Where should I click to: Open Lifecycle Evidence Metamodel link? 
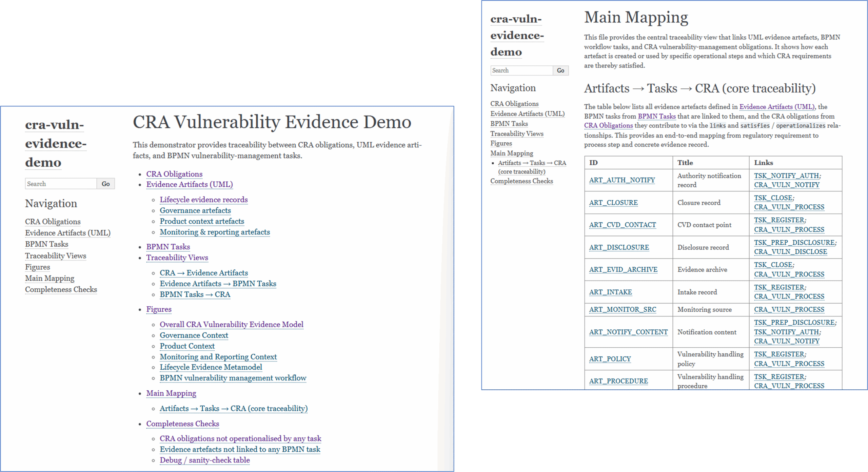(x=211, y=367)
